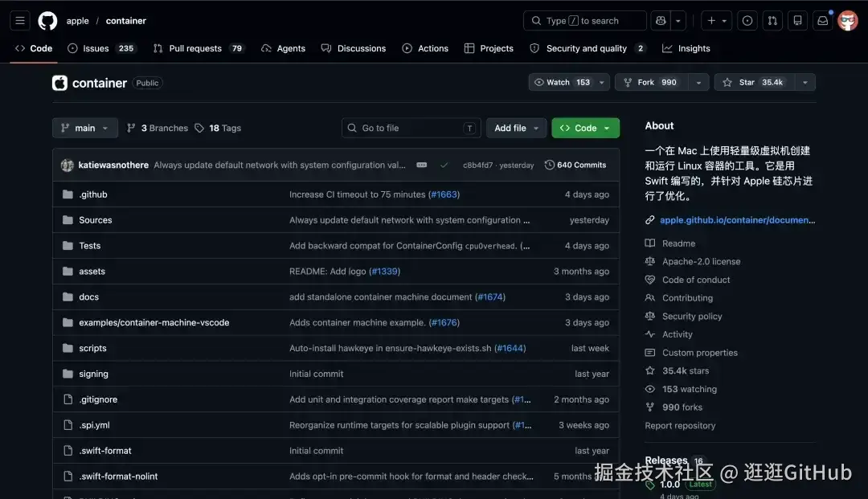Screen dimensions: 868x499
Task: Switch to the Actions tab
Action: [x=425, y=49]
